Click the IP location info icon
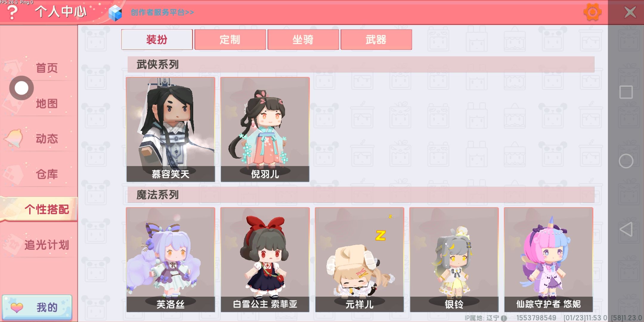644x322 pixels. [504, 318]
